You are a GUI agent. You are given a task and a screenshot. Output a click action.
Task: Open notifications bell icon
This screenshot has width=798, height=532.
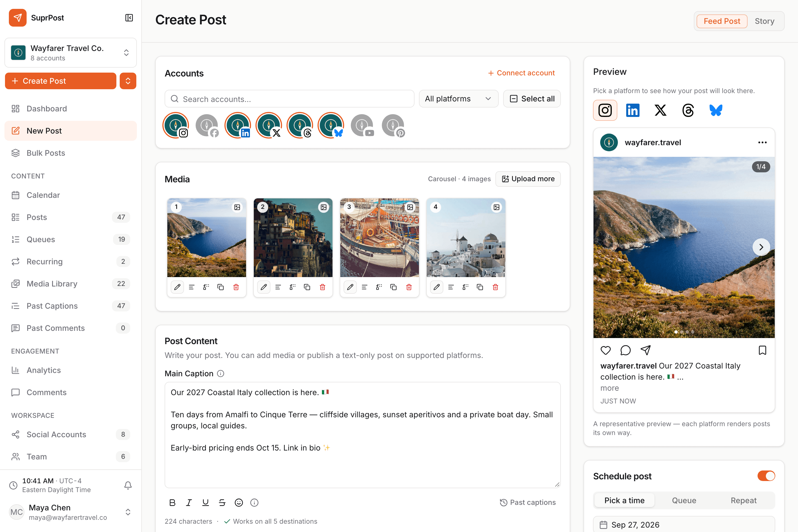(x=128, y=485)
